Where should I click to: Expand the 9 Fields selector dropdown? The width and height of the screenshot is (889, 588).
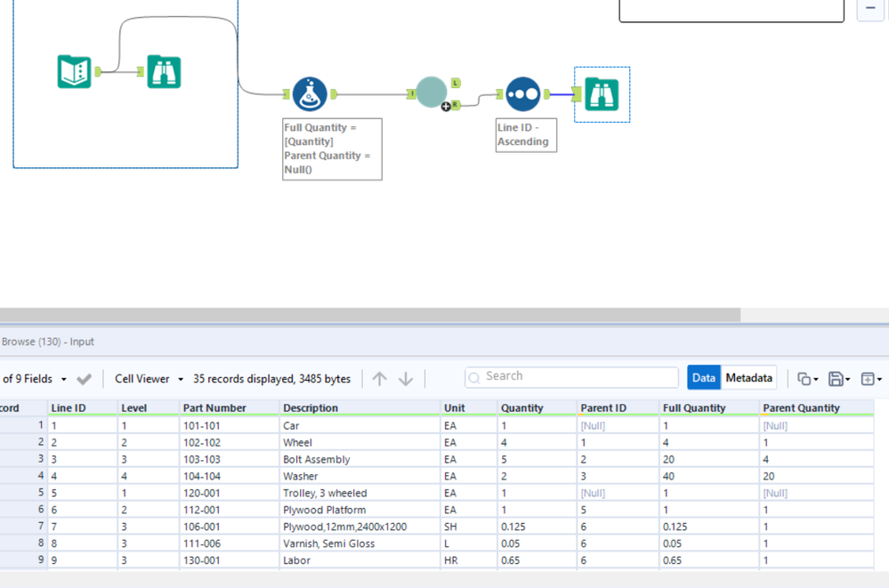[34, 379]
